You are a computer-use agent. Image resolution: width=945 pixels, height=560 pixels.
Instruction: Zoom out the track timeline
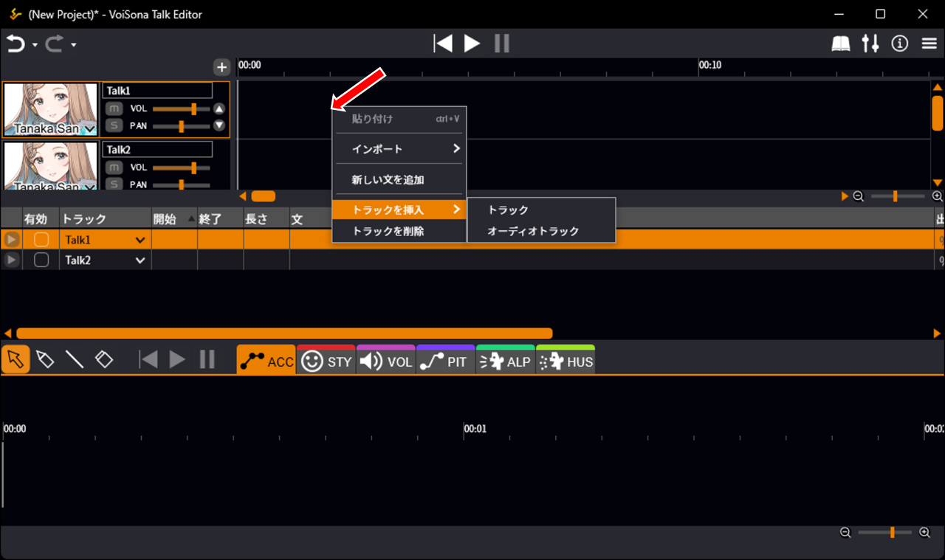(859, 196)
